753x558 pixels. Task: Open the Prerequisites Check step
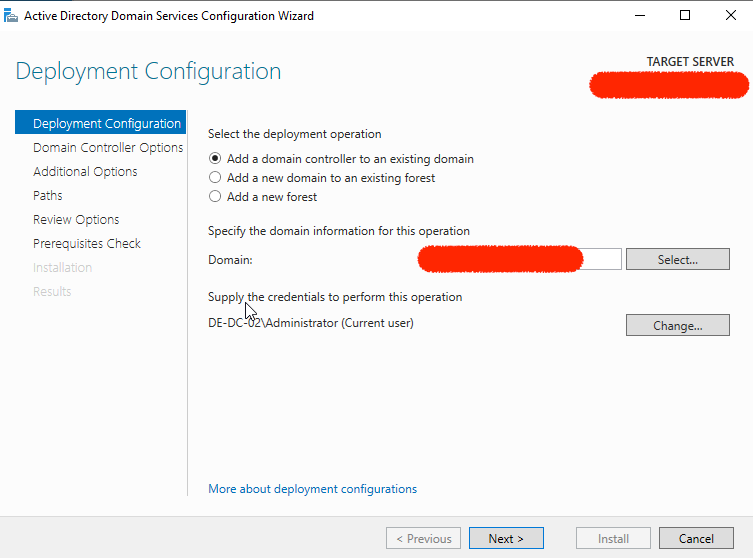[x=87, y=244]
